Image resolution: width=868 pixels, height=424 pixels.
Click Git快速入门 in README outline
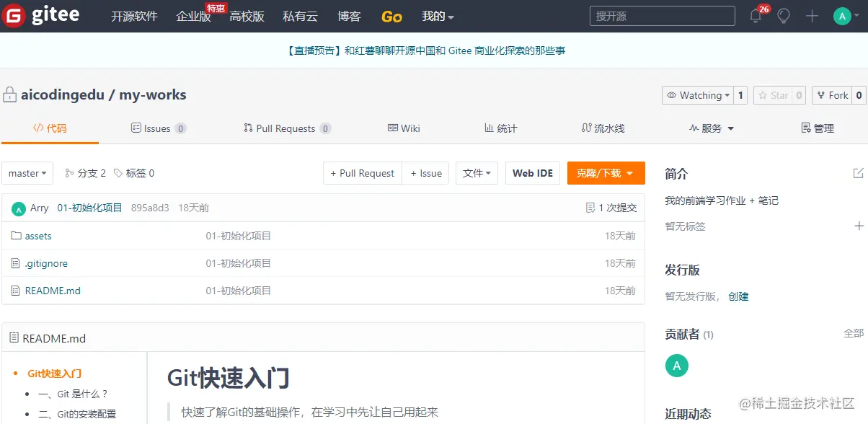(55, 374)
